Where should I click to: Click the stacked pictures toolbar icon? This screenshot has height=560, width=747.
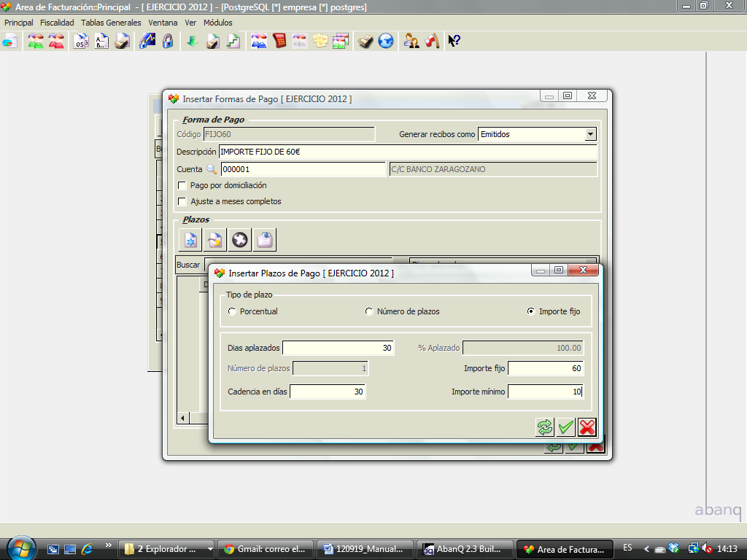341,42
